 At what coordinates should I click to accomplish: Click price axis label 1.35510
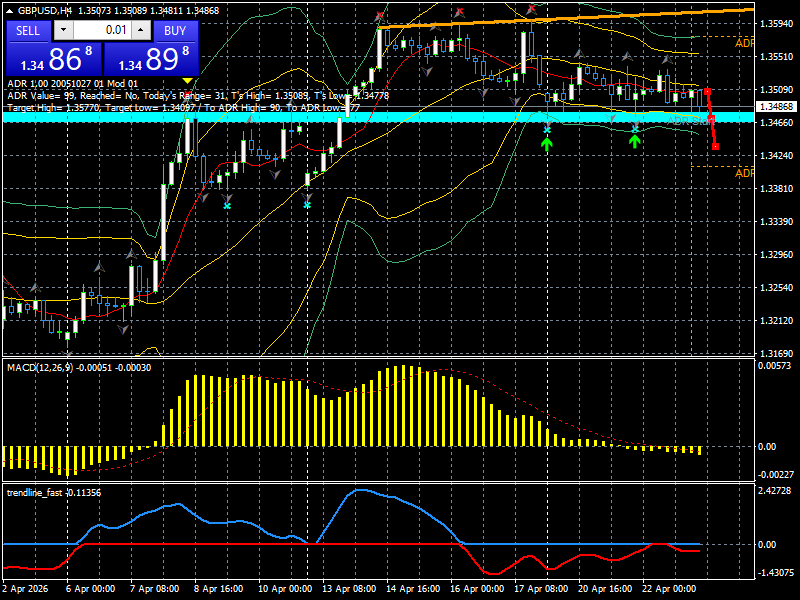pos(777,57)
